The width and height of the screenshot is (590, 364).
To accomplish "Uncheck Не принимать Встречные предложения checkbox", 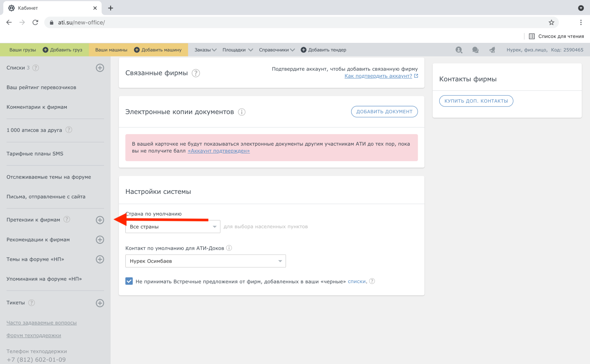I will coord(129,281).
